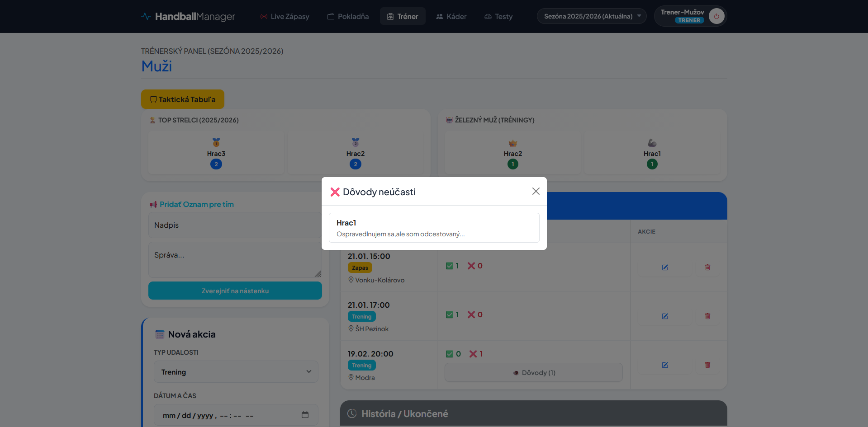Close the Dôvody neúčasti dialog
868x427 pixels.
pos(536,192)
